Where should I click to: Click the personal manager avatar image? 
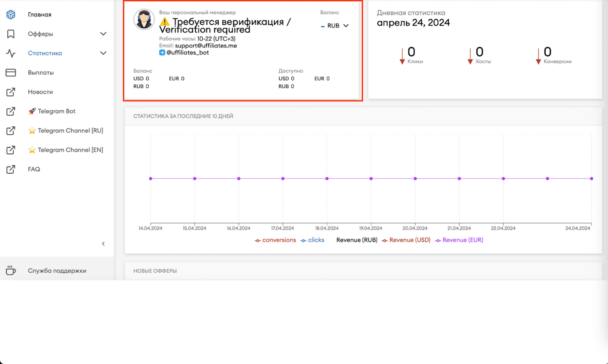point(144,19)
